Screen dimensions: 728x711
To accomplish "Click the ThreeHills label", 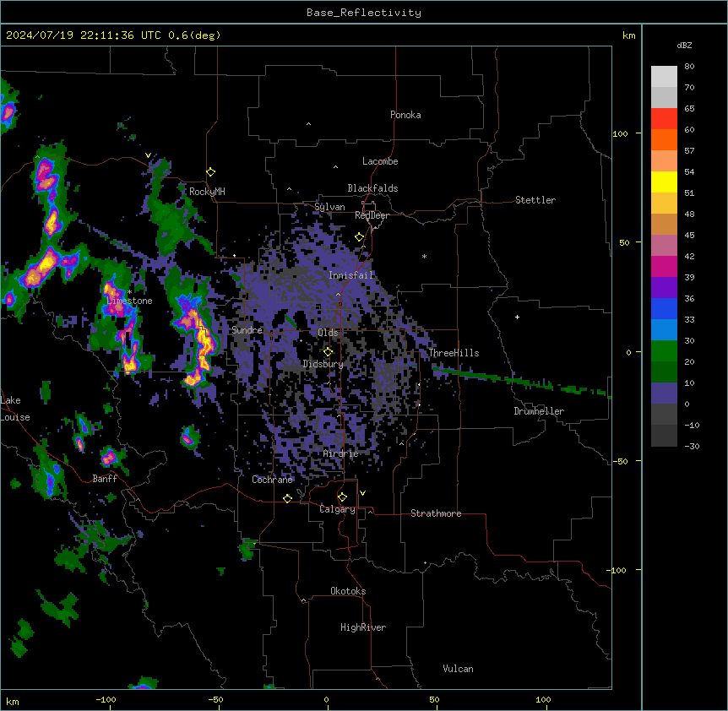I will click(x=454, y=353).
